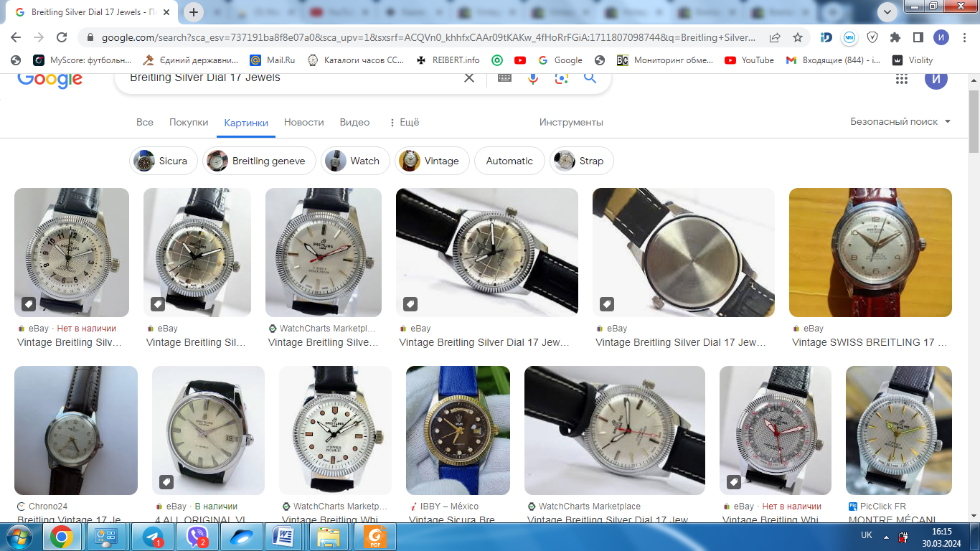Launch Chrome from the taskbar

[x=62, y=537]
